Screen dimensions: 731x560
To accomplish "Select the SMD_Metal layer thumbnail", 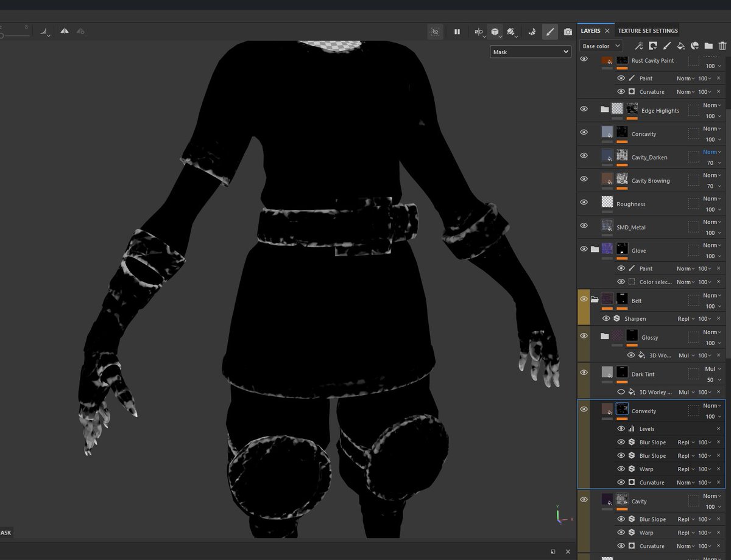I will tap(607, 225).
